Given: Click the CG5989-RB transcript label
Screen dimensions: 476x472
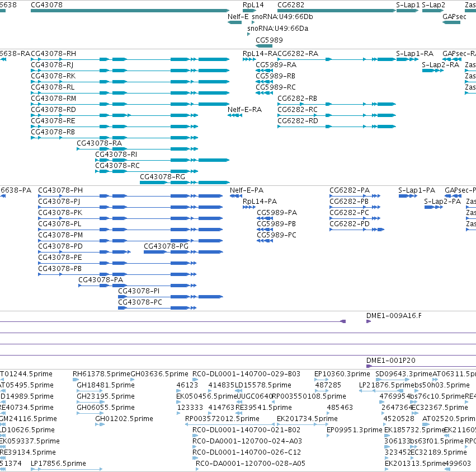Looking at the screenshot, I should pos(275,76).
